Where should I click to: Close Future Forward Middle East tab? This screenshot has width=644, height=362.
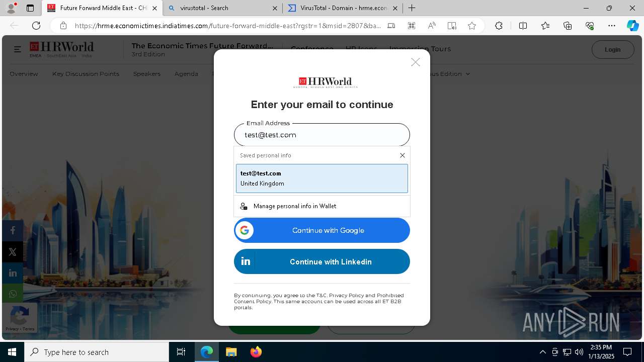(154, 8)
